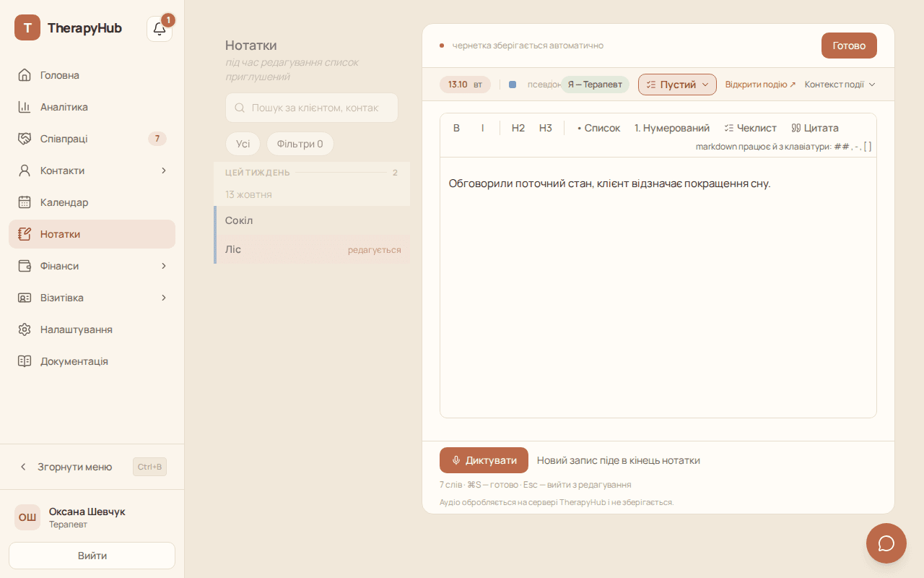Insert a Цитата blockquote
Screen dimensions: 924x578
(815, 128)
